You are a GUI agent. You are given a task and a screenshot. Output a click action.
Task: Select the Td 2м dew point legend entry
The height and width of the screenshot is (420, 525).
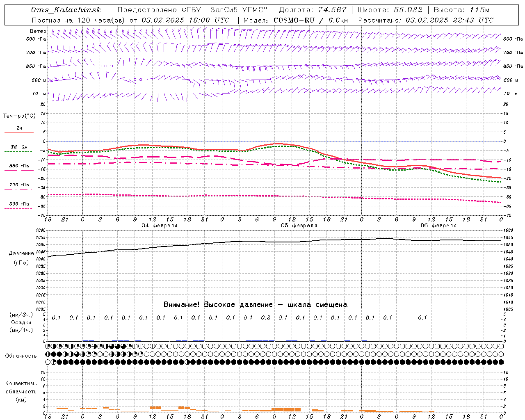coord(19,147)
